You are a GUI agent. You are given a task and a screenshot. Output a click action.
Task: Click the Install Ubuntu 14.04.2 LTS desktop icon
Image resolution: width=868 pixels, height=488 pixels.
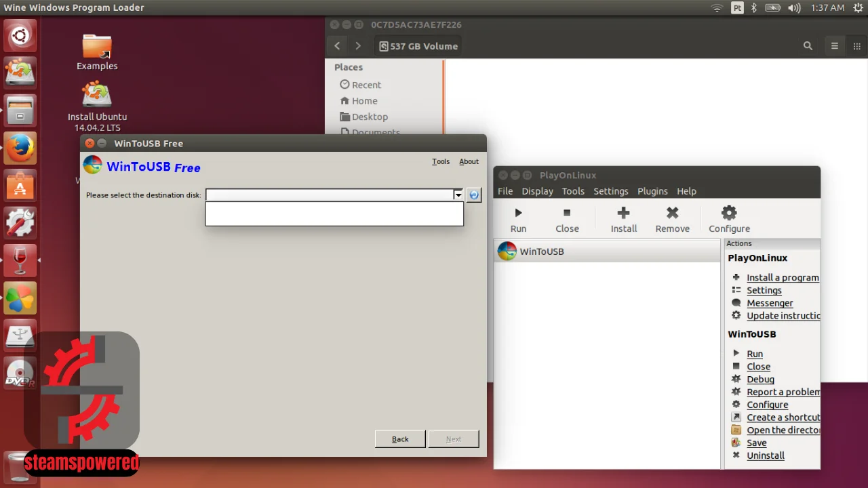(97, 106)
